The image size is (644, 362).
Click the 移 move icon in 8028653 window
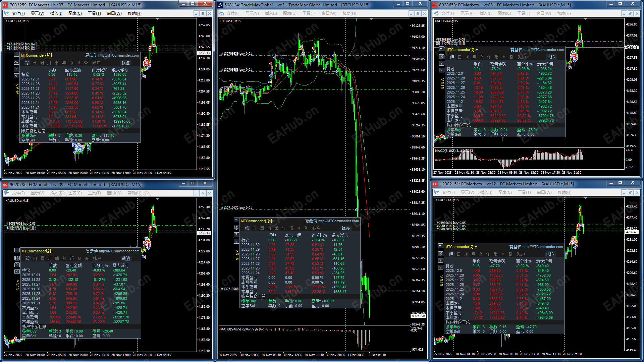pyautogui.click(x=441, y=57)
